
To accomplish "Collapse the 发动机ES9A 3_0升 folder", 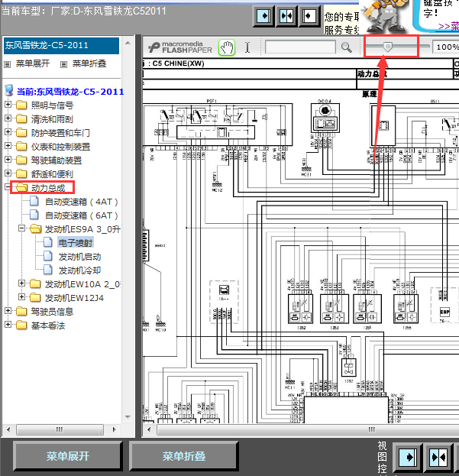I will click(x=21, y=228).
